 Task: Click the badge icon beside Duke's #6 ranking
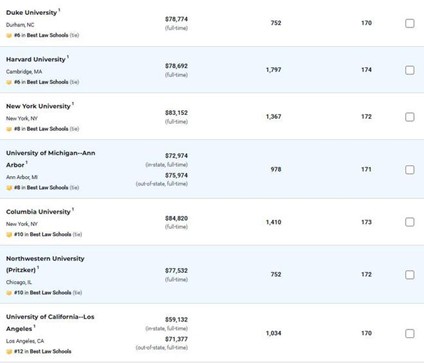(9, 35)
